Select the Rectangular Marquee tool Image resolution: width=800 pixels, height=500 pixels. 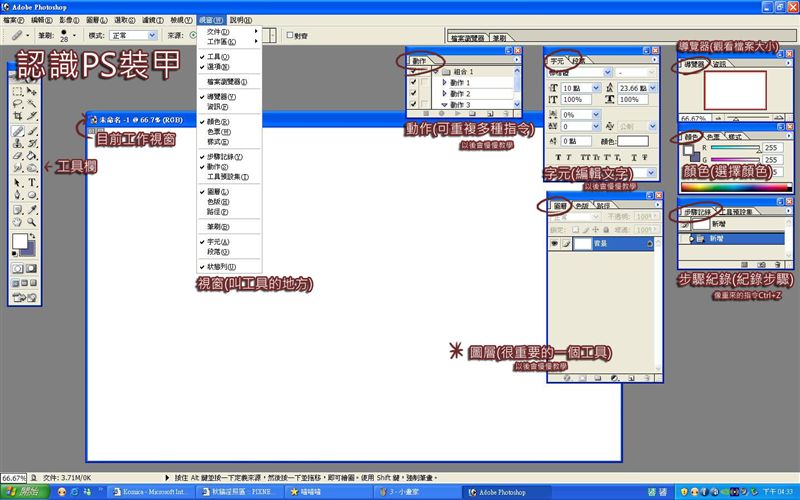pos(18,91)
